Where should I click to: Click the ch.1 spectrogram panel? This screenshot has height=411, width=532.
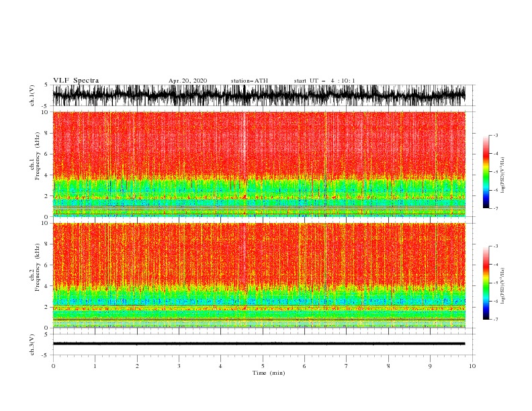[259, 164]
